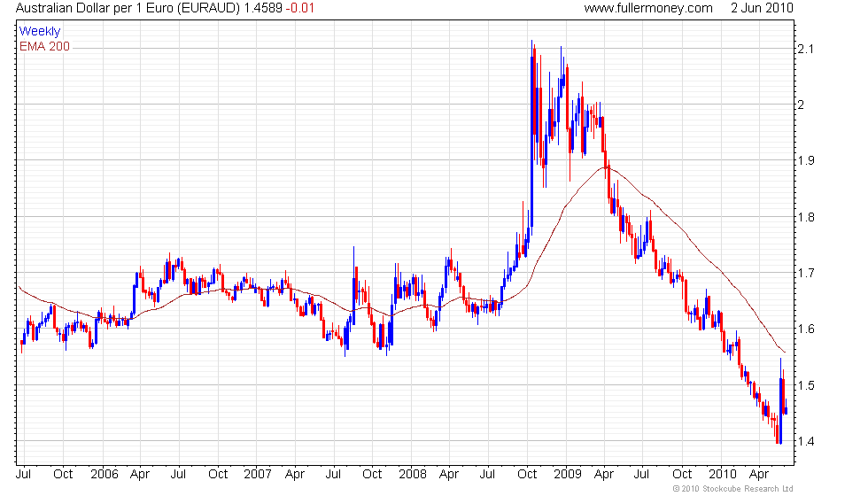Screen dimensions: 868x496
Task: Click the EMA 200 line peak near April 2009
Action: (x=604, y=167)
